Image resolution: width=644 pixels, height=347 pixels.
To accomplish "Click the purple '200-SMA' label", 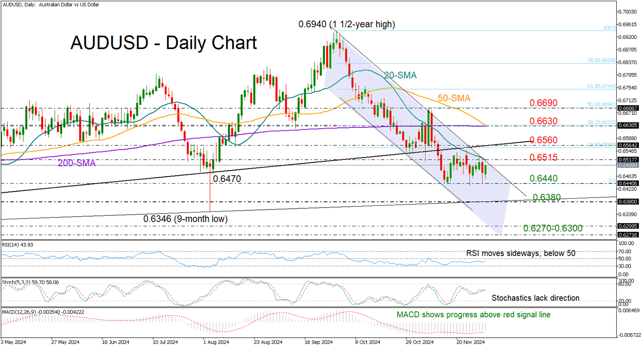I will (77, 163).
